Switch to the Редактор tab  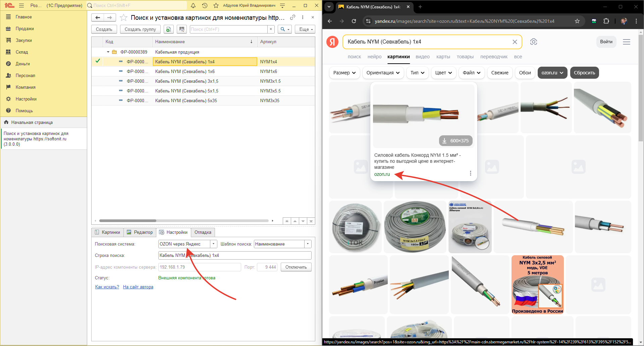click(x=140, y=232)
